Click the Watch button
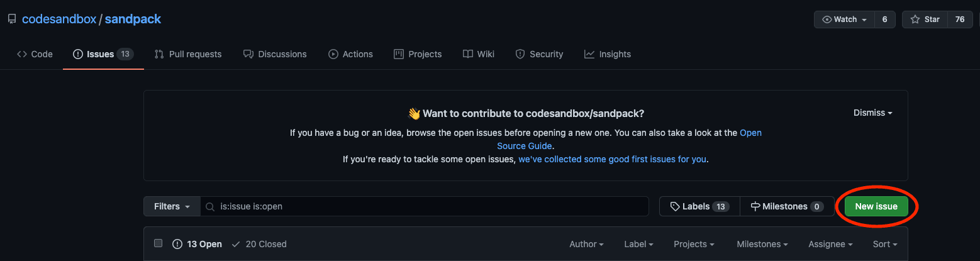 pos(845,19)
